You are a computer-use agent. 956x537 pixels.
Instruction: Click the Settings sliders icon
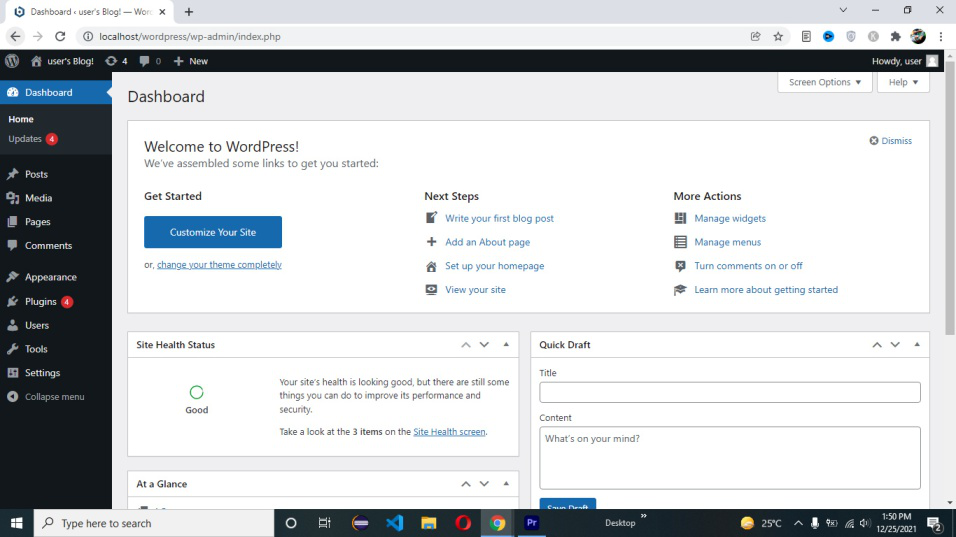12,373
